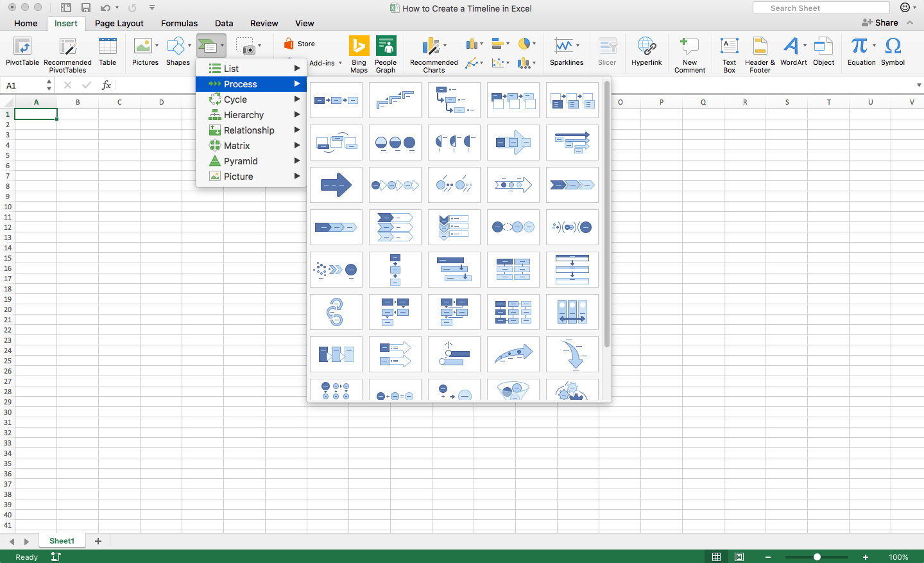Switch to the Formulas ribbon tab
The image size is (924, 563).
(x=179, y=23)
